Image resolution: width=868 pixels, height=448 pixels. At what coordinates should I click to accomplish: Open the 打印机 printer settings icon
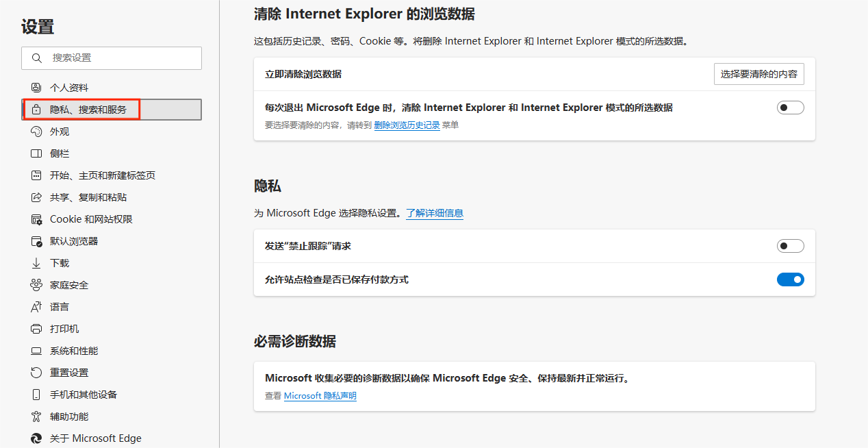pos(37,328)
